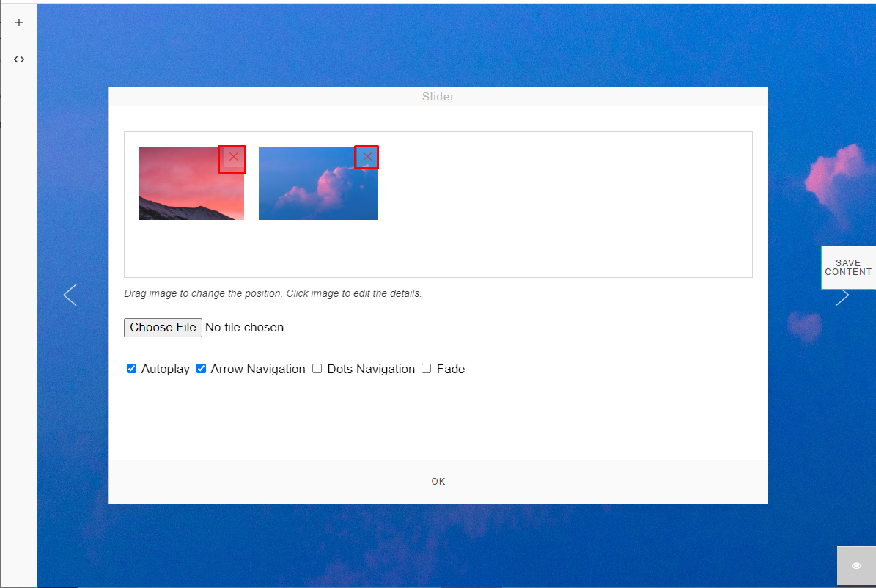Turn on the Fade checkbox
Screen dimensions: 876x588
pos(426,368)
